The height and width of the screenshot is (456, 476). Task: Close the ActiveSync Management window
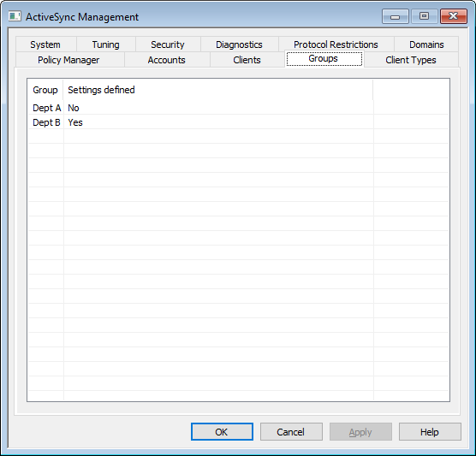[454, 16]
